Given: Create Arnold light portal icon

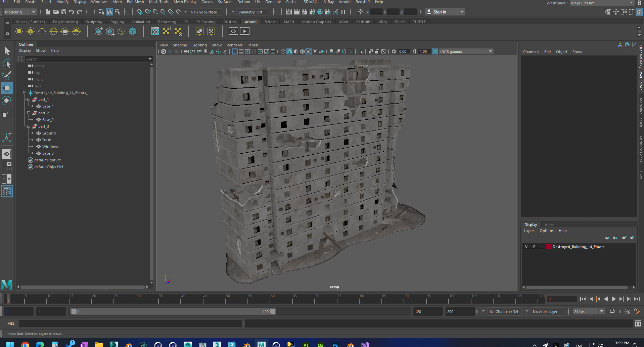Looking at the screenshot, I should (65, 32).
